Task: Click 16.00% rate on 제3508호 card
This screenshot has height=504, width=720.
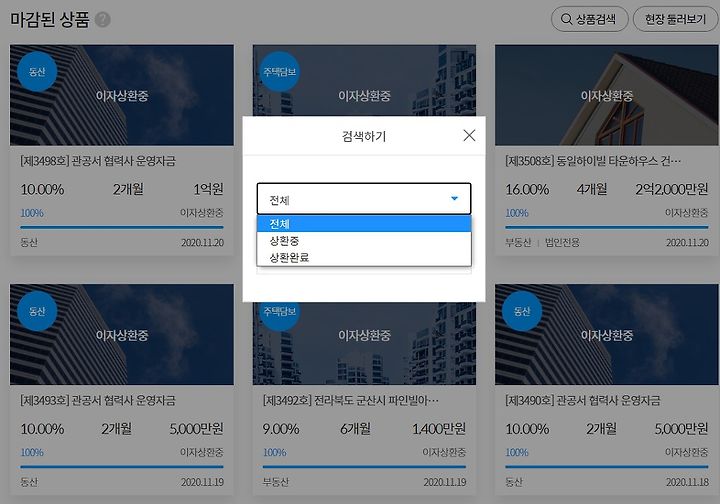Action: [x=527, y=189]
